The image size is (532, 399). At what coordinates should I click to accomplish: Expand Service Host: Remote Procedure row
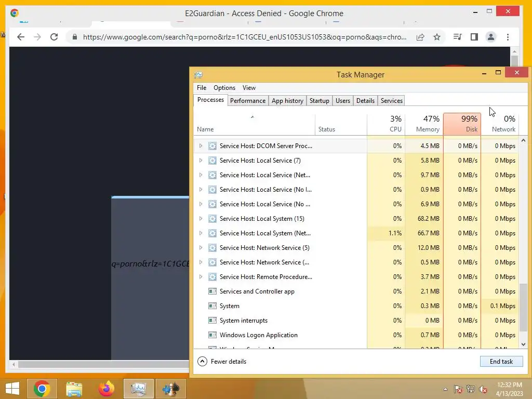pyautogui.click(x=201, y=277)
